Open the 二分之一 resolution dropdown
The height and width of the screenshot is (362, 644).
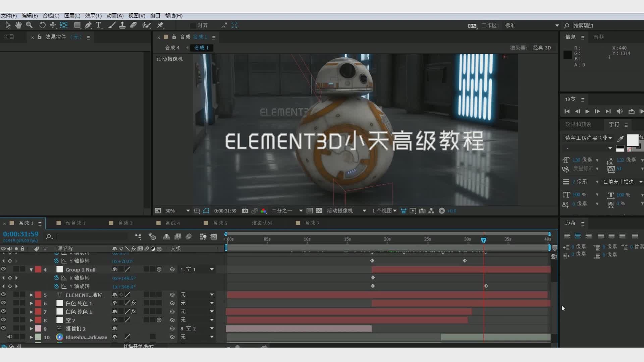point(287,211)
